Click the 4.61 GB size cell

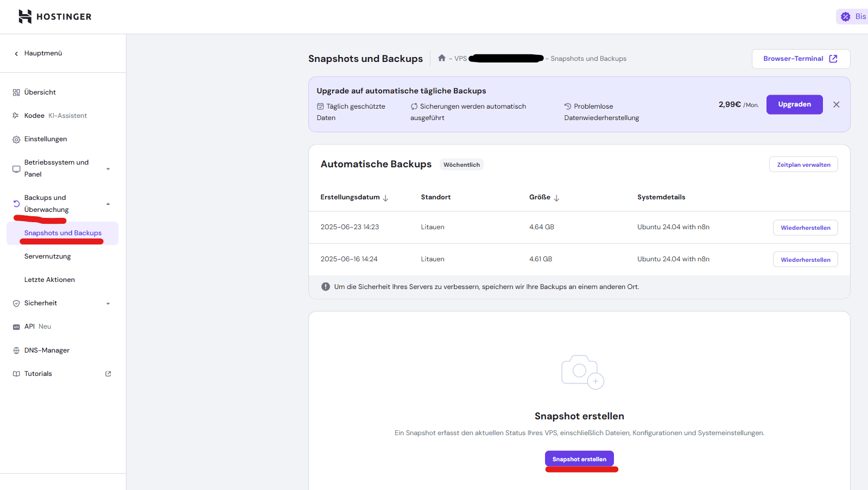click(x=541, y=259)
